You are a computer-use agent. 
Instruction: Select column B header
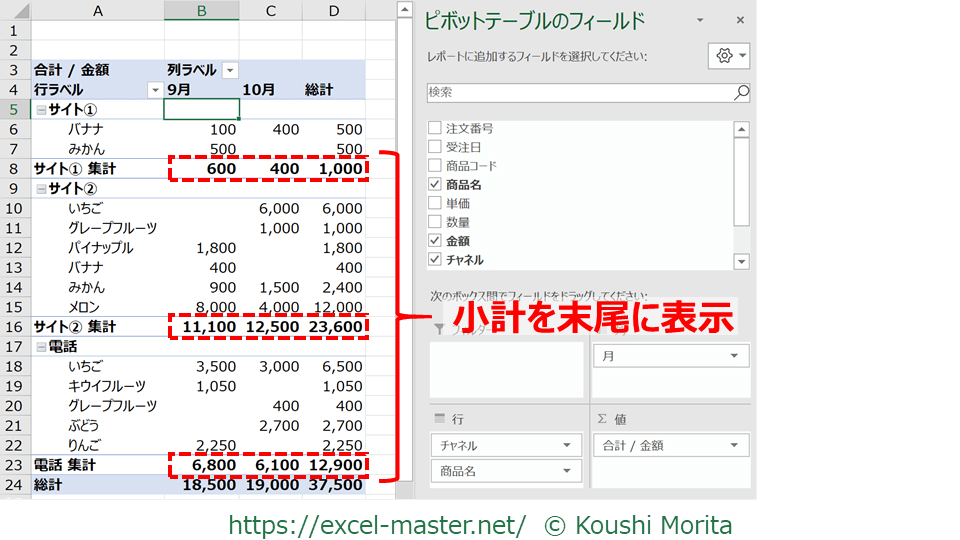[202, 11]
